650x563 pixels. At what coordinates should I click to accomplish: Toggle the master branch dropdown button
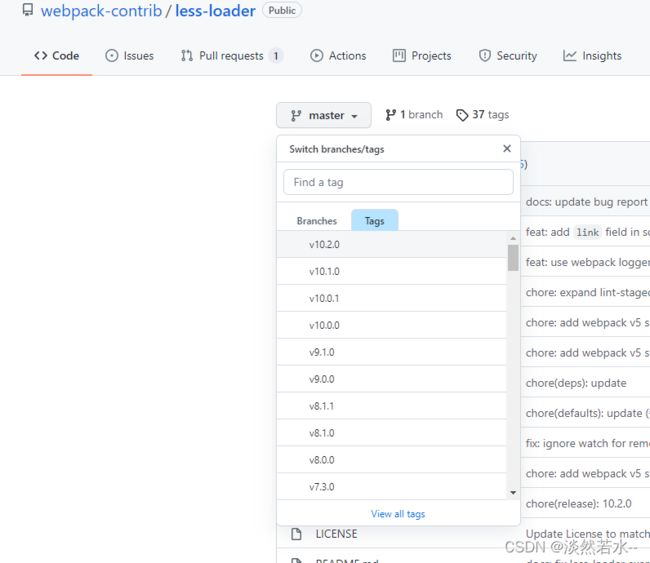324,115
